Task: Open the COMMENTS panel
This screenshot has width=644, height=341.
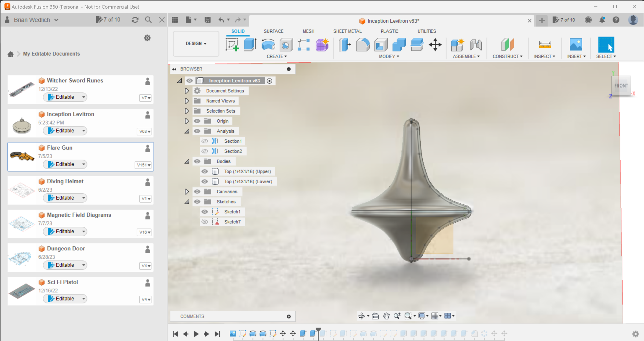Action: click(x=192, y=316)
